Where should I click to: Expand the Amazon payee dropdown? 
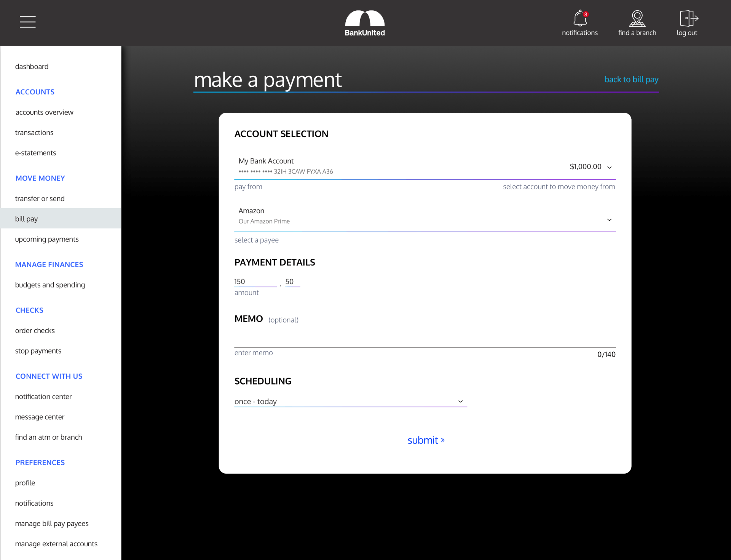coord(609,220)
